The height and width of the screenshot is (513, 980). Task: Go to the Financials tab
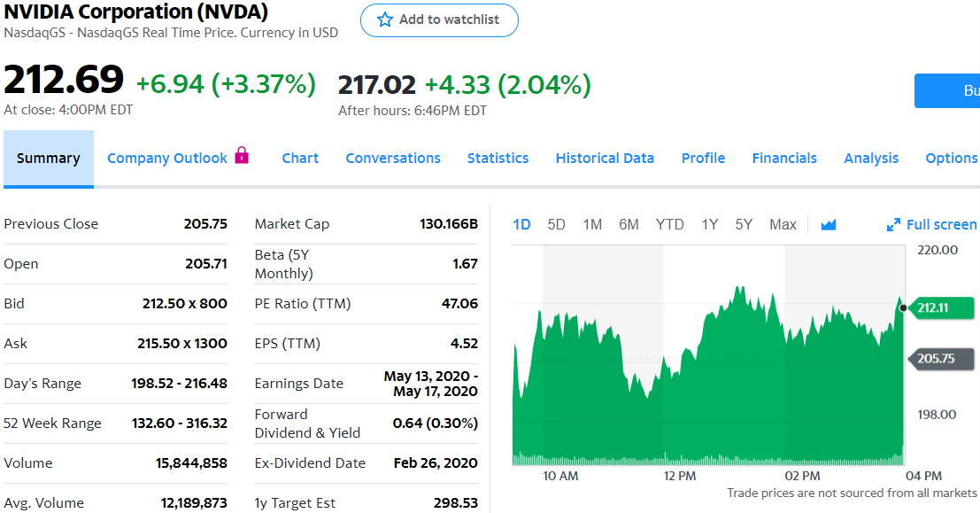coord(784,159)
